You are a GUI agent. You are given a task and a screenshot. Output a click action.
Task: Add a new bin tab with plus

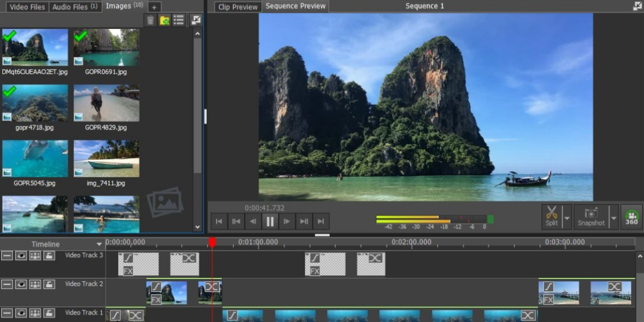tap(154, 7)
